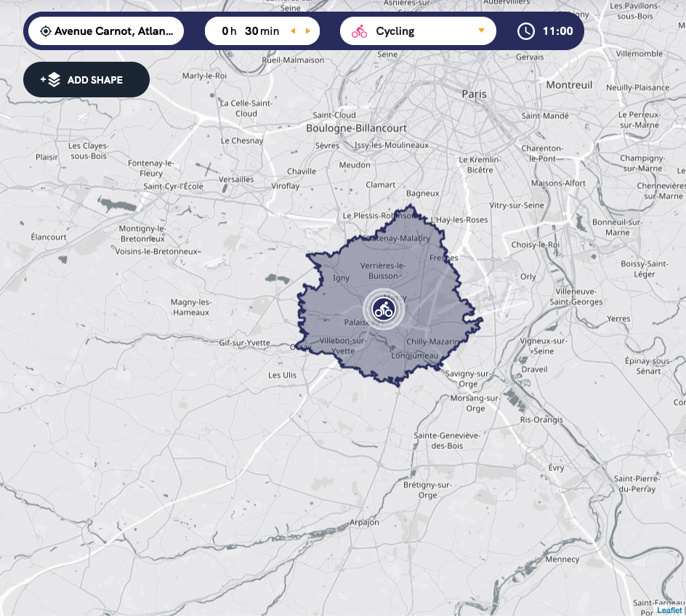This screenshot has width=686, height=616.
Task: Click the Paris label on the map
Action: (x=475, y=94)
